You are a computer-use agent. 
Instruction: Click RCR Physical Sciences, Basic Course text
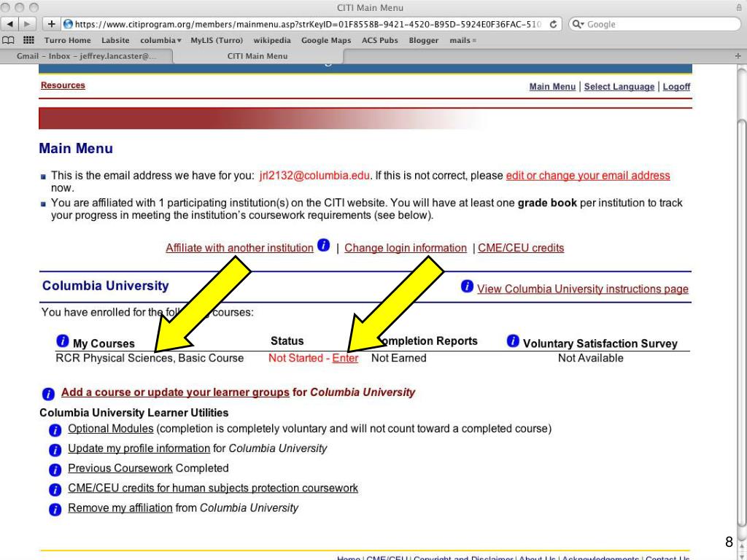point(150,358)
